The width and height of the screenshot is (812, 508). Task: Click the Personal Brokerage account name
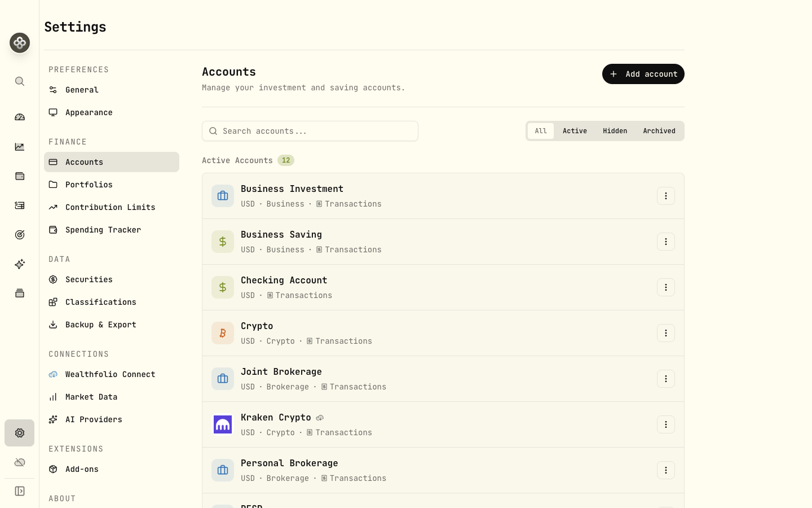click(289, 463)
